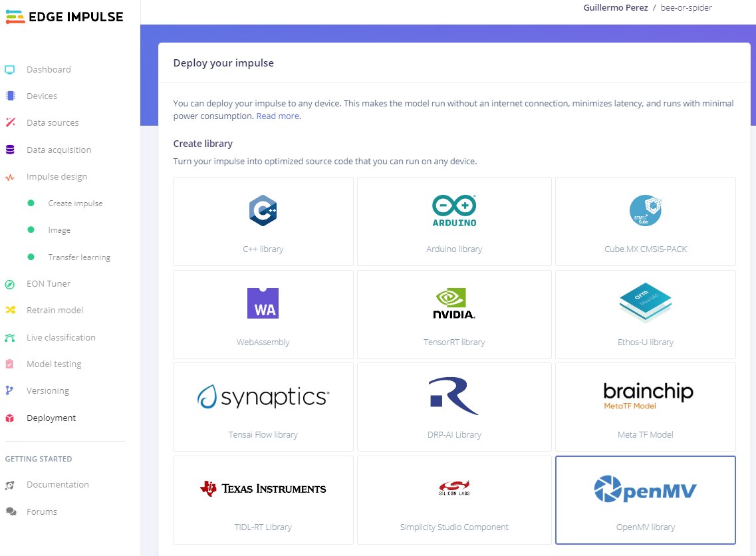
Task: Click the Data sources wand icon
Action: [10, 122]
